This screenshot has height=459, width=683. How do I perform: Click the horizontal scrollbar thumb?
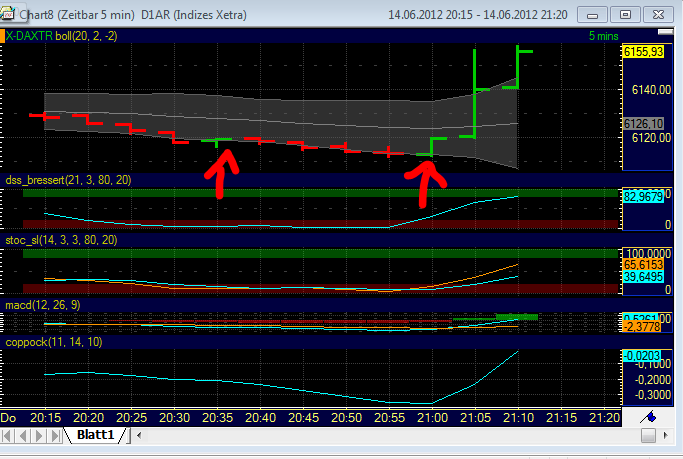point(648,435)
